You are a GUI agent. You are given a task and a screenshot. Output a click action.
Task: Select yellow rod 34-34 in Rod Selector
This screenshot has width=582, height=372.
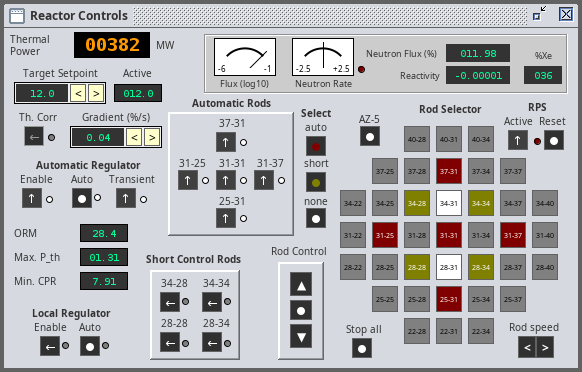pyautogui.click(x=481, y=203)
